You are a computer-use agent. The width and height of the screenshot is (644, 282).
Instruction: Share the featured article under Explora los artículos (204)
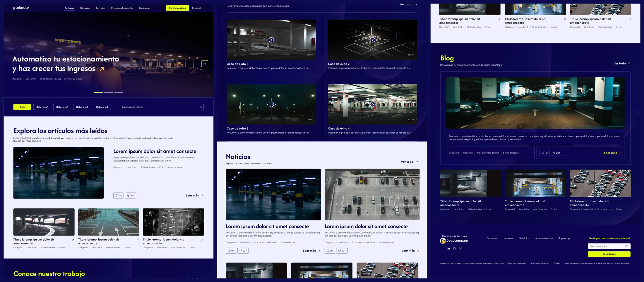coord(131,196)
